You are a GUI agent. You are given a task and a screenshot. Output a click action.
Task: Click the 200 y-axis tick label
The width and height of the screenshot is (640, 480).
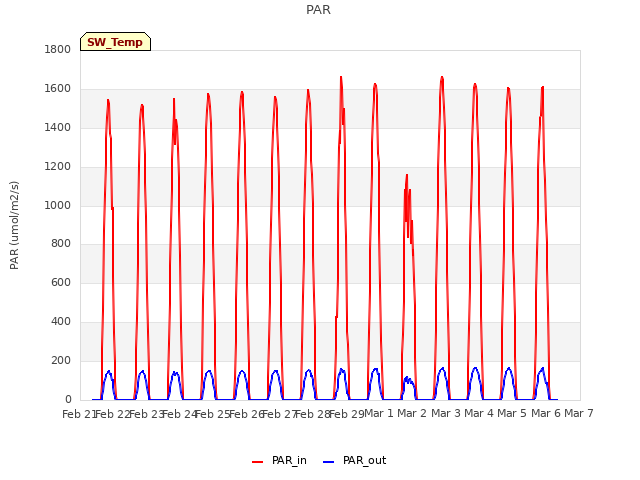click(x=61, y=360)
